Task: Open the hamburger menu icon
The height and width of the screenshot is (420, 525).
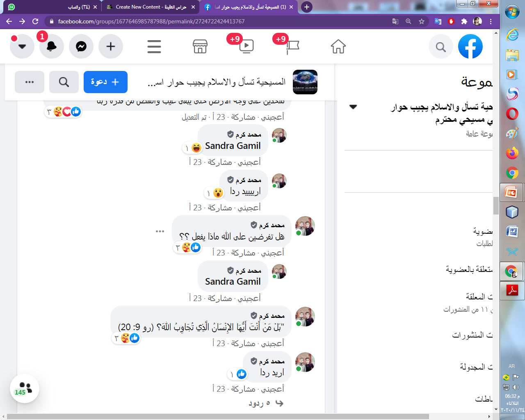Action: click(x=154, y=47)
